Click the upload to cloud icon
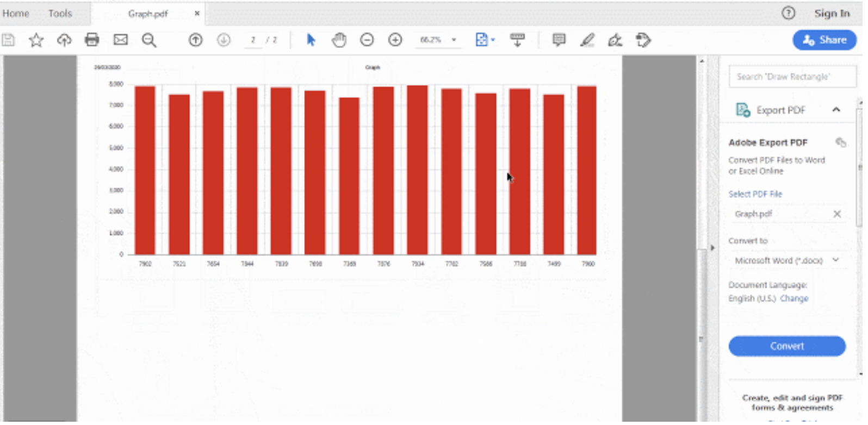Screen dimensions: 868x425 (64, 40)
